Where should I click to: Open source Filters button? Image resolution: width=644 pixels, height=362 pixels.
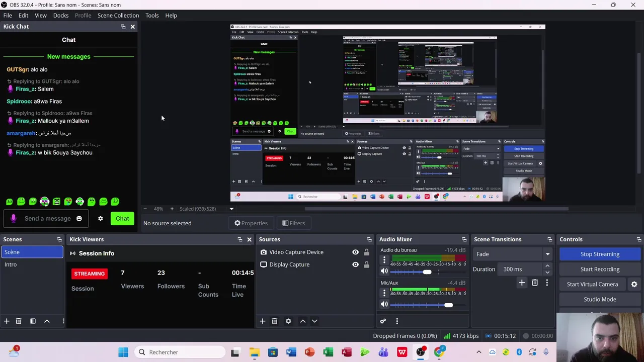tap(294, 223)
